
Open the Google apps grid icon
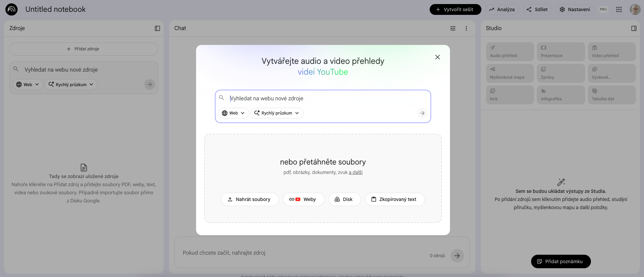click(x=619, y=9)
